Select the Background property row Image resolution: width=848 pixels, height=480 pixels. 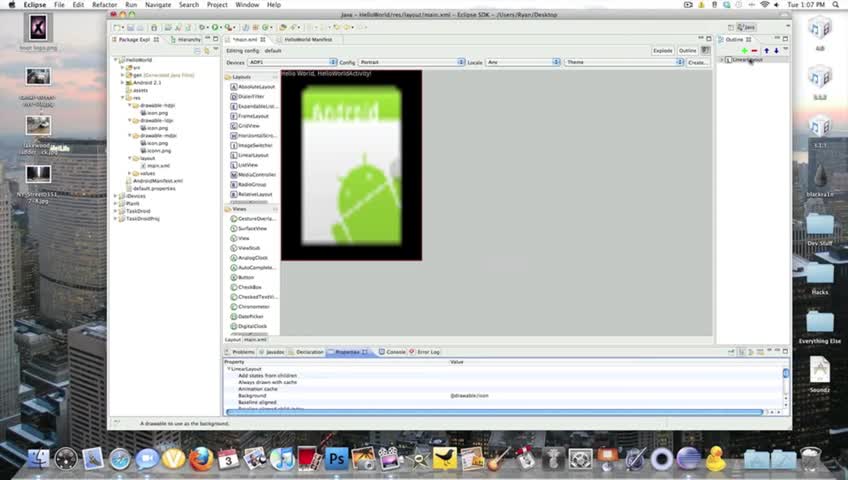click(504, 396)
